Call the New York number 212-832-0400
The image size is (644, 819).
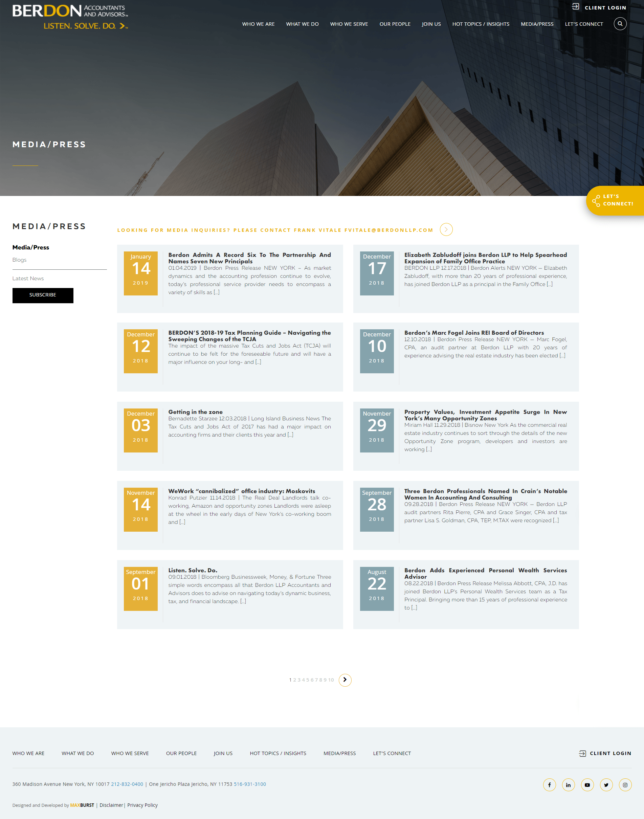(x=127, y=784)
